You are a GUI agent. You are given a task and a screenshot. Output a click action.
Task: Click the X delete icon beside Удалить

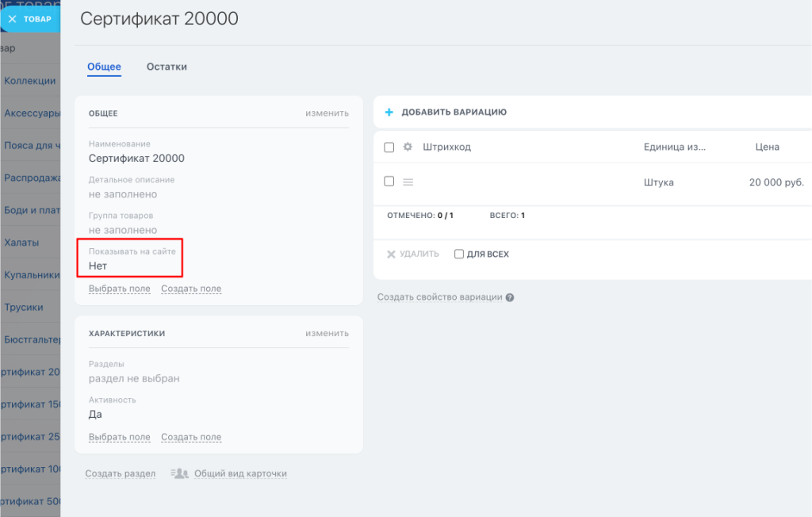(391, 255)
